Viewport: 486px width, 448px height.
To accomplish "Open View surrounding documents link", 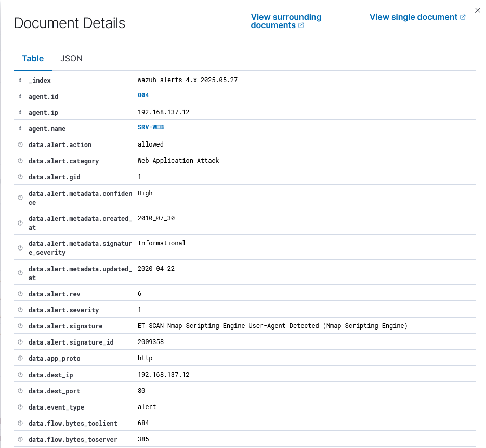I will 286,21.
